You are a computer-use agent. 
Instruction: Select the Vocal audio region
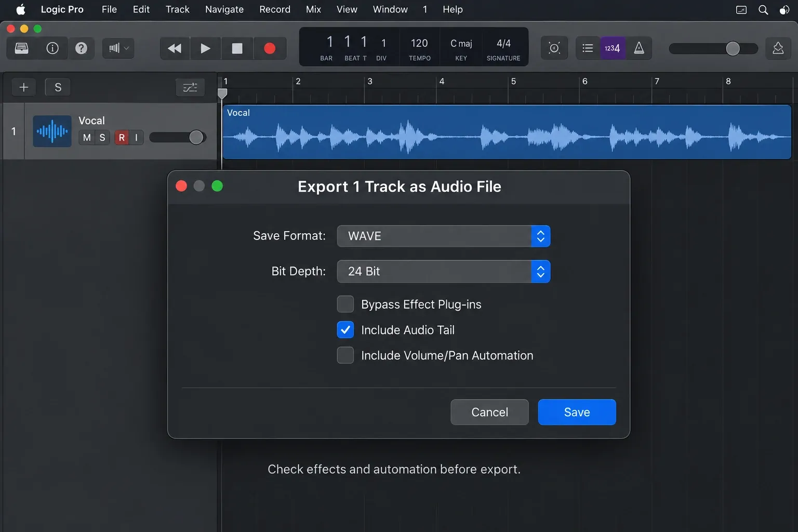507,132
